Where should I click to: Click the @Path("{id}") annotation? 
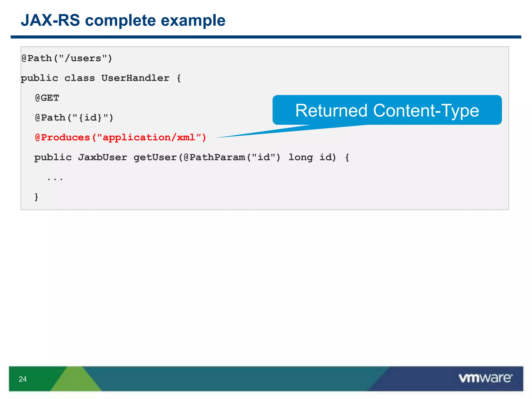pos(74,118)
